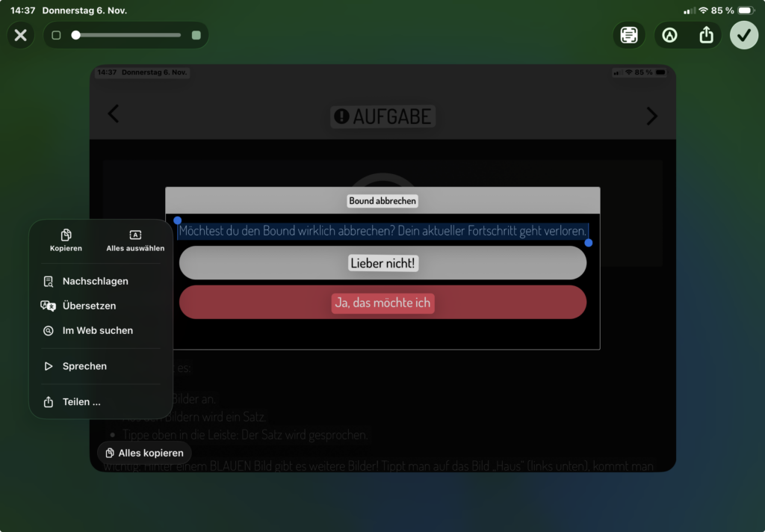Select Sprechen to read text aloud
Image resolution: width=765 pixels, height=532 pixels.
[x=84, y=366]
